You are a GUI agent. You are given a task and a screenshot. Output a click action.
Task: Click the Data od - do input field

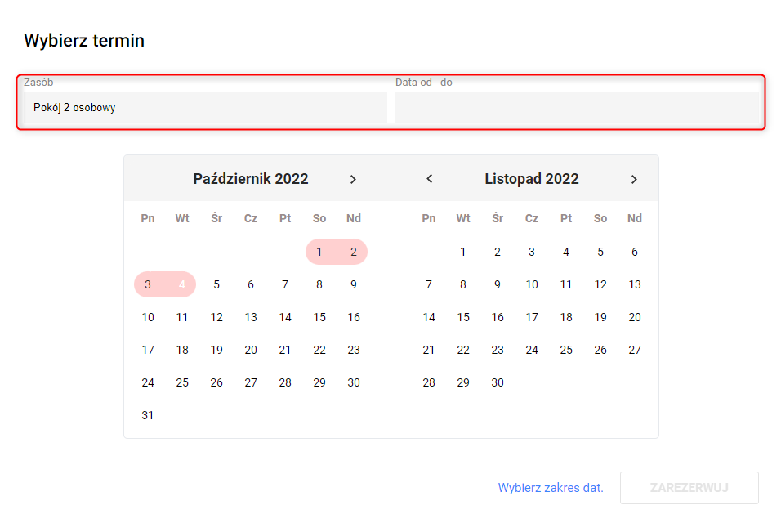577,107
